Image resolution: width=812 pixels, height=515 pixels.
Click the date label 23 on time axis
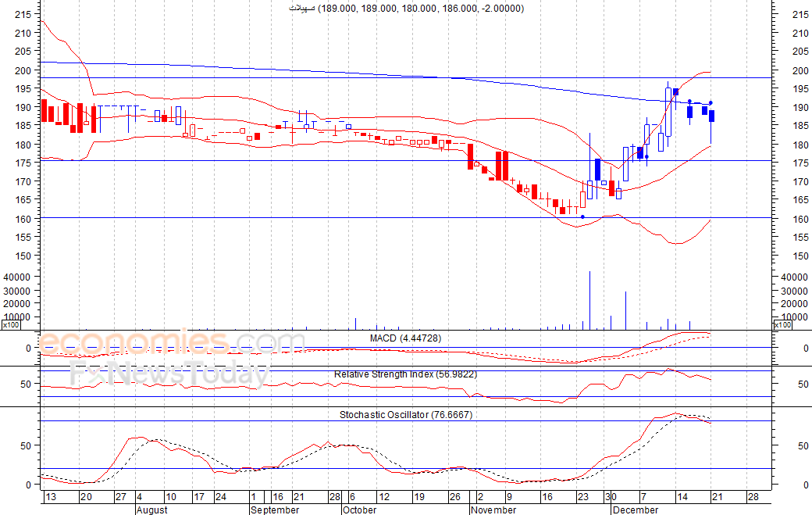583,497
